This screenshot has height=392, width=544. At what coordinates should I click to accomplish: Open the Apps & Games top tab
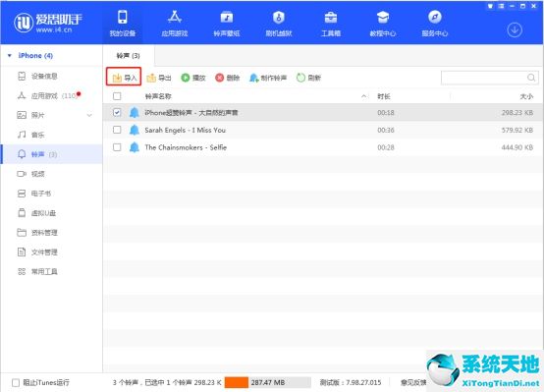pos(175,24)
